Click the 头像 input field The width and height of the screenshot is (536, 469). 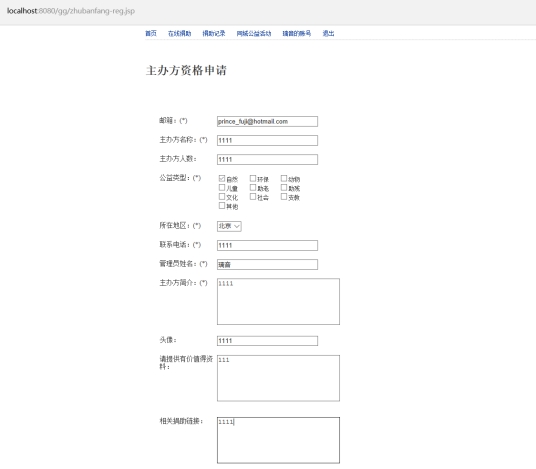(x=267, y=341)
